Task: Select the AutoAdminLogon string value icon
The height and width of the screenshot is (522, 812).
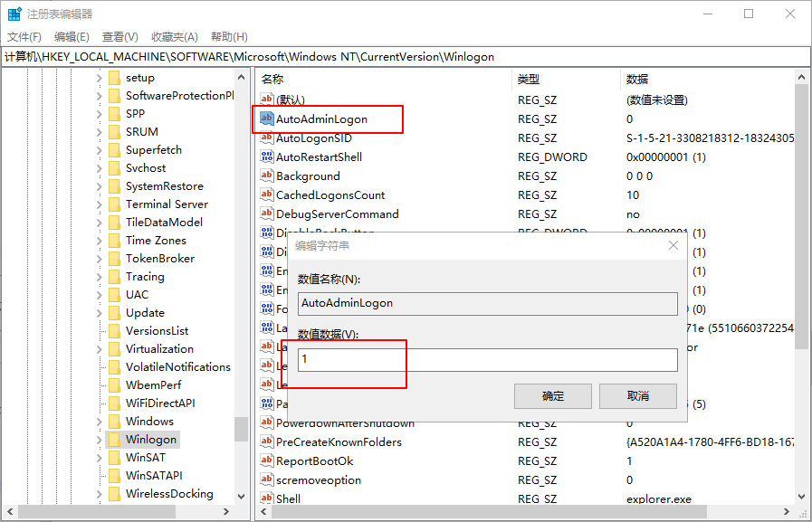Action: (x=267, y=119)
